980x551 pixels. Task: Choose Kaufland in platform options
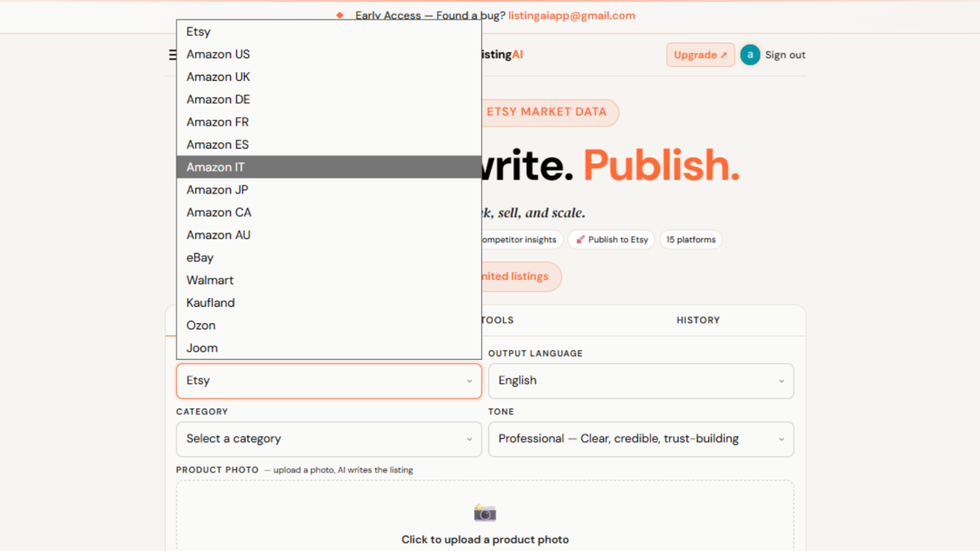(328, 303)
